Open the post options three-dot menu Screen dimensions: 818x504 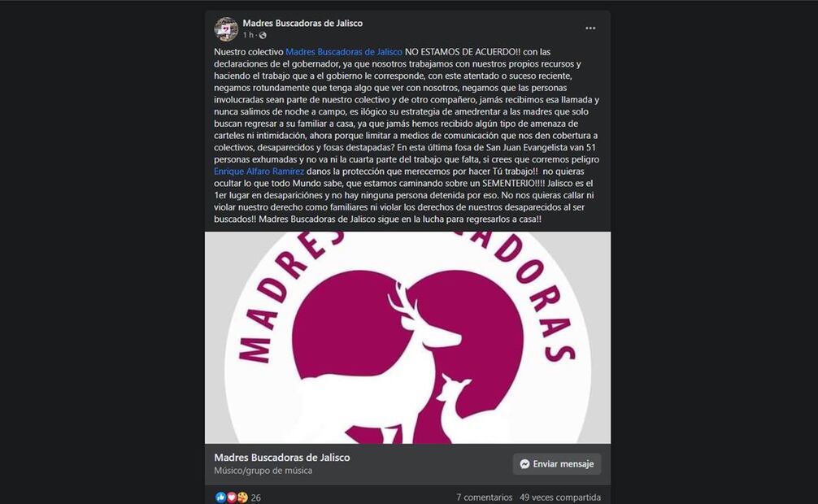pos(590,28)
